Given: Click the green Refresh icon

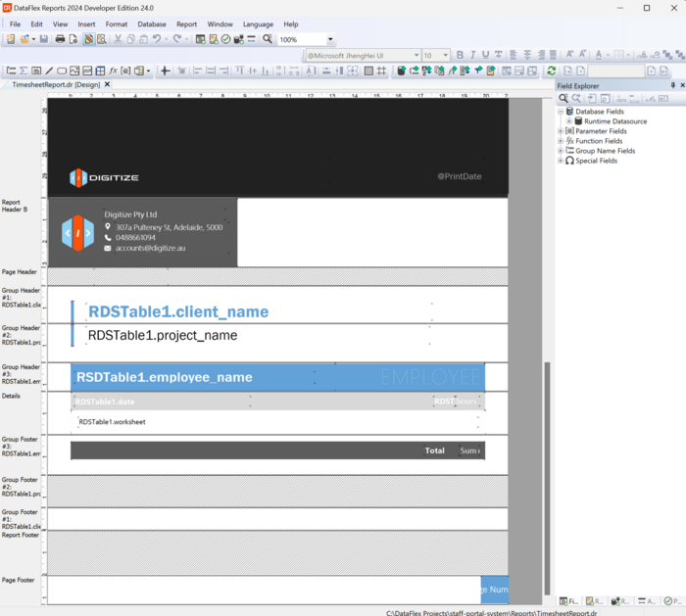Looking at the screenshot, I should (x=552, y=71).
